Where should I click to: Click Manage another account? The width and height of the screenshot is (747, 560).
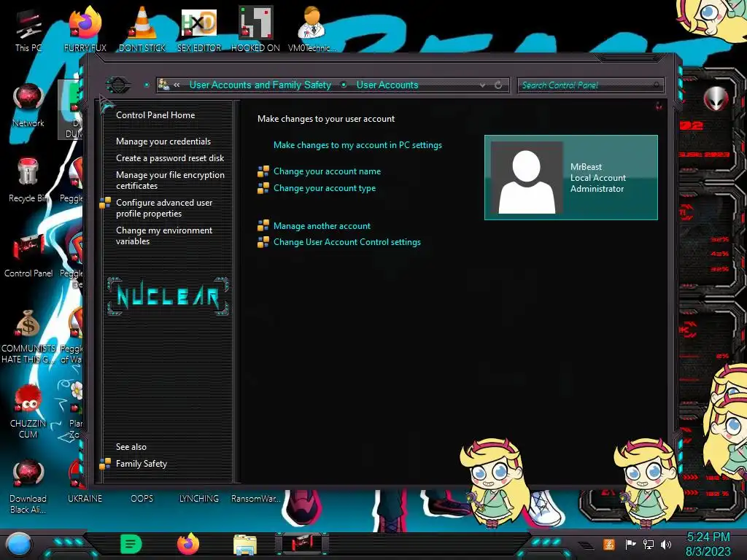click(322, 226)
